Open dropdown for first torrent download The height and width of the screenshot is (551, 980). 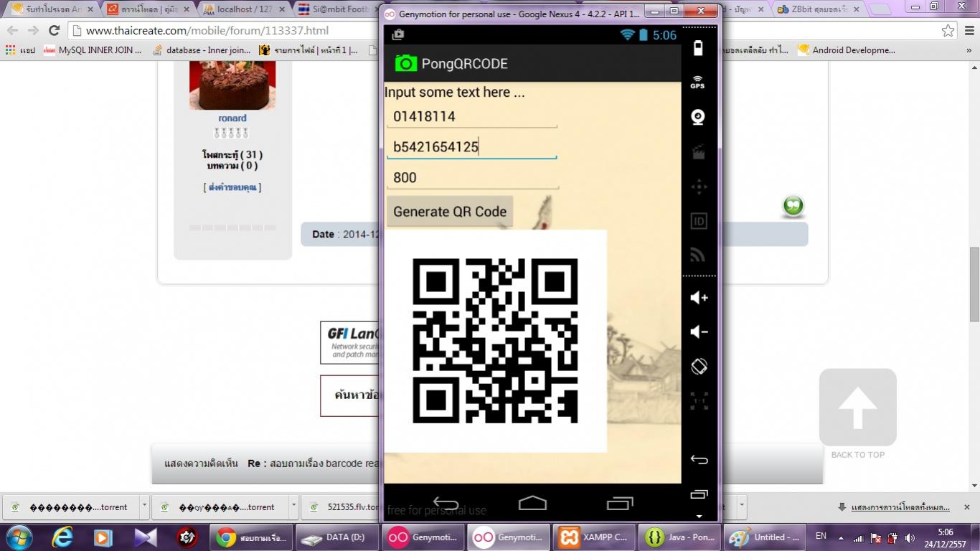[143, 507]
